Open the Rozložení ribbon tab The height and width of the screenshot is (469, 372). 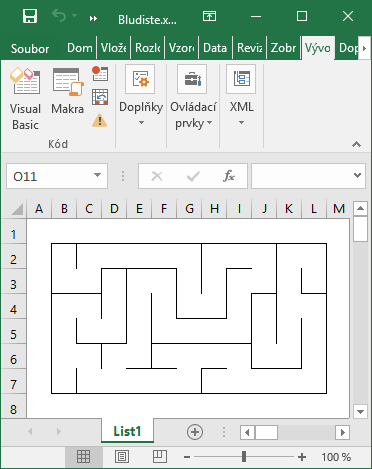[x=147, y=48]
